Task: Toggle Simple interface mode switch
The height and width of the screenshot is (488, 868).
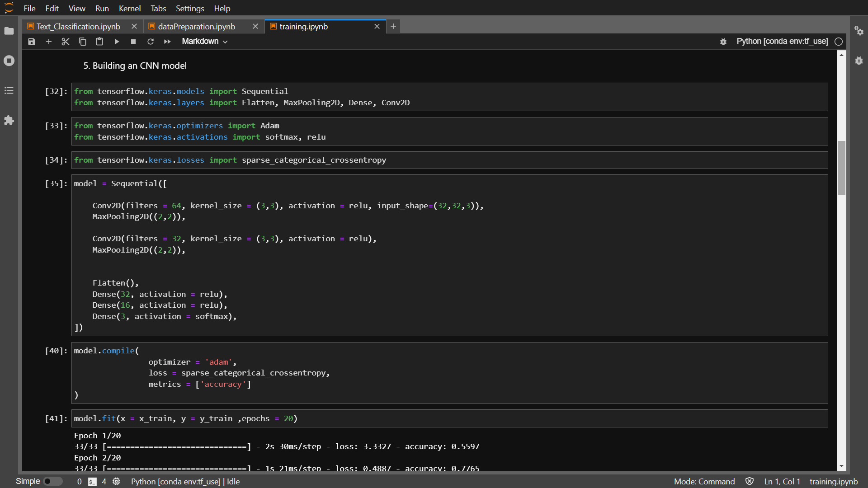Action: coord(52,482)
